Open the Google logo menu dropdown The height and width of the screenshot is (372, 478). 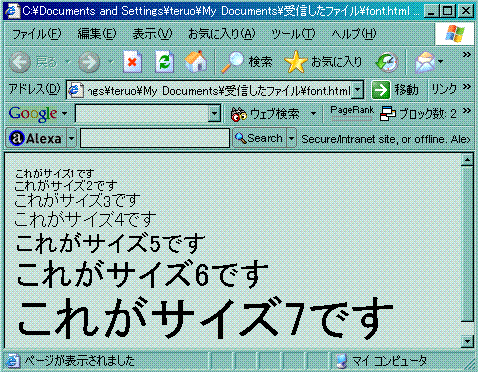[x=64, y=114]
